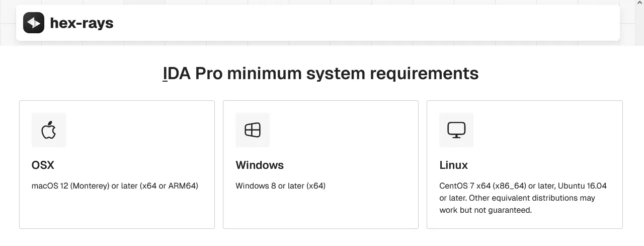644x246 pixels.
Task: Click the ARM64 word in OSX card
Action: click(x=183, y=186)
